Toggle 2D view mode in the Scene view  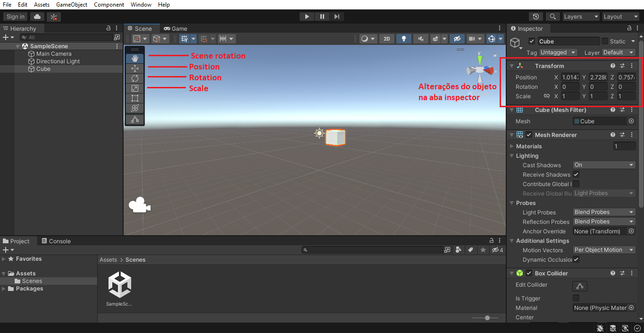click(x=386, y=38)
